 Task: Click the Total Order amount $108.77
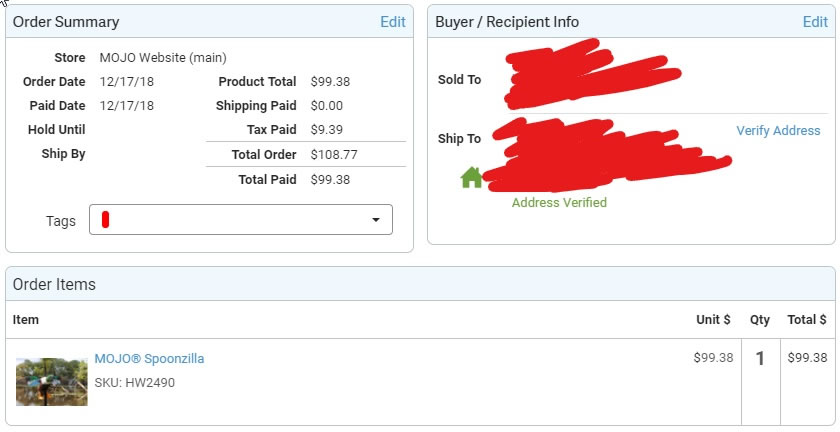(334, 155)
